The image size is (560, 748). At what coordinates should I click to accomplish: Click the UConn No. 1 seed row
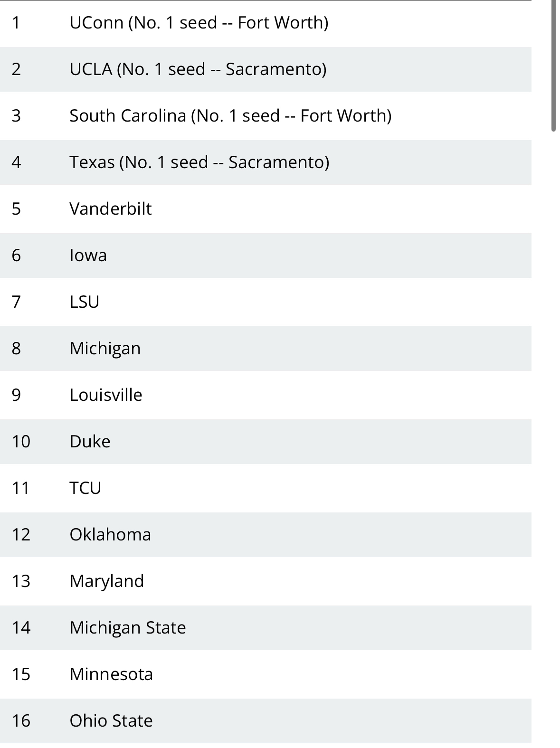point(199,23)
